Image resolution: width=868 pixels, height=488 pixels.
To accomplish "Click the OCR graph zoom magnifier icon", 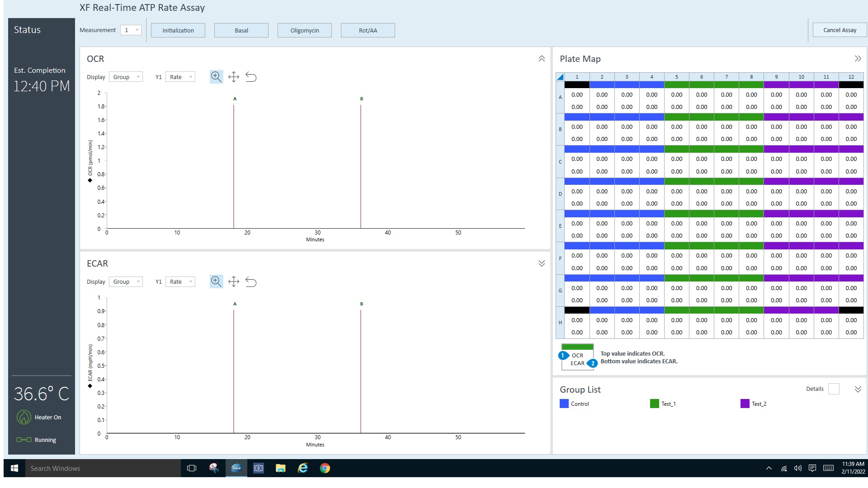I will click(x=216, y=77).
